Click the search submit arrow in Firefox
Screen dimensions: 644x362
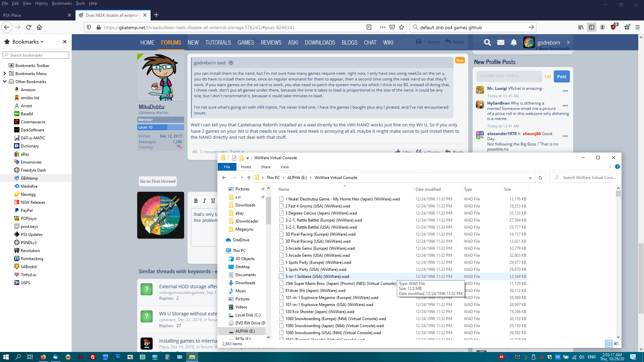(x=531, y=27)
